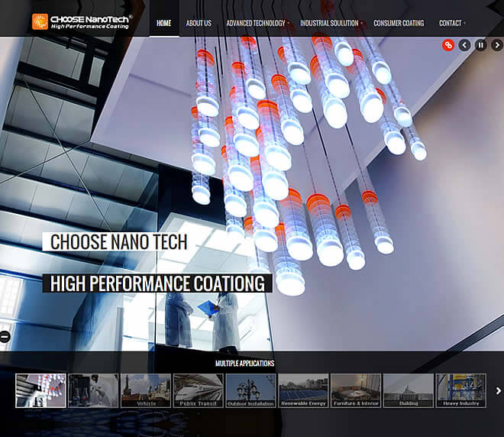Click the red link icon on slider

point(448,45)
